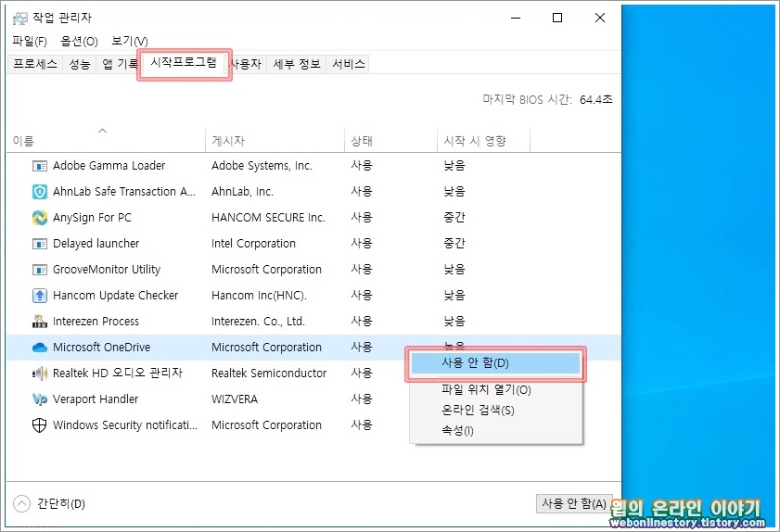Select the Veraport Handler row name
The image size is (780, 532).
(96, 399)
